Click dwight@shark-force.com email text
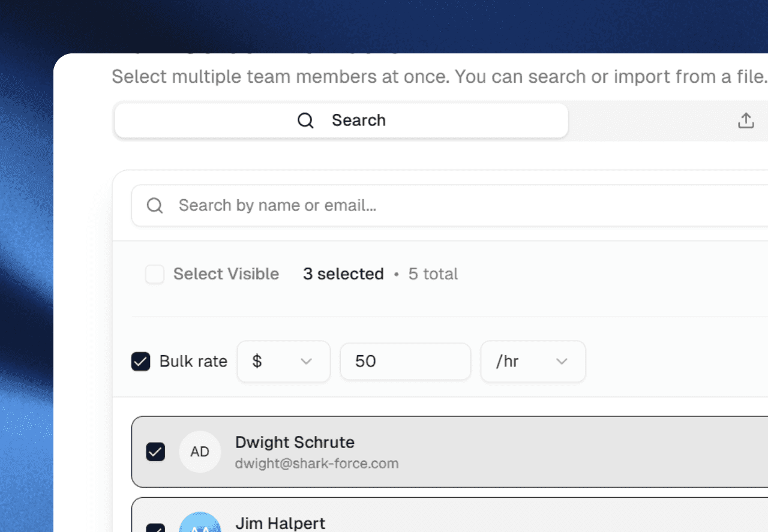Viewport: 768px width, 532px height. pyautogui.click(x=317, y=464)
